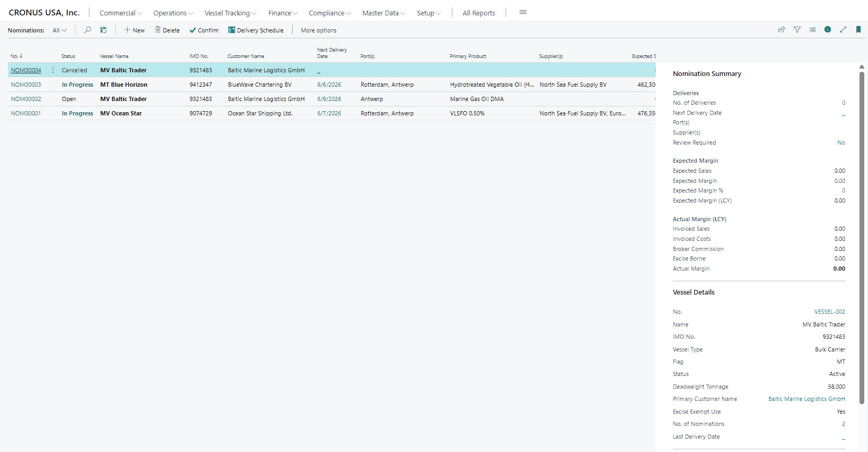This screenshot has height=452, width=868.
Task: Sort by the Status column header
Action: click(68, 56)
